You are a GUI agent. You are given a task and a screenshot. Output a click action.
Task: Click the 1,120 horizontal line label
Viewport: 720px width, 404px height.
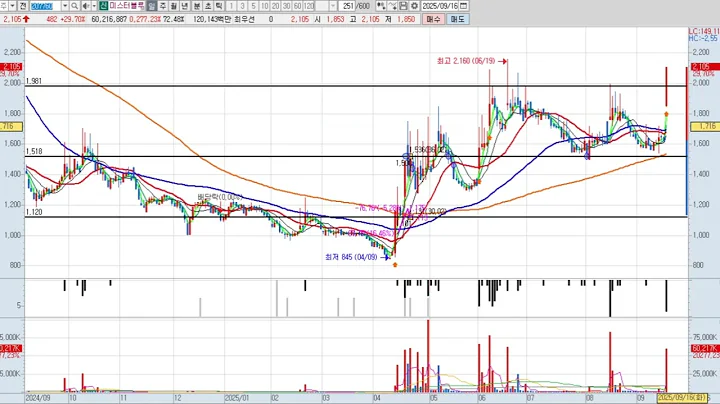tap(34, 212)
